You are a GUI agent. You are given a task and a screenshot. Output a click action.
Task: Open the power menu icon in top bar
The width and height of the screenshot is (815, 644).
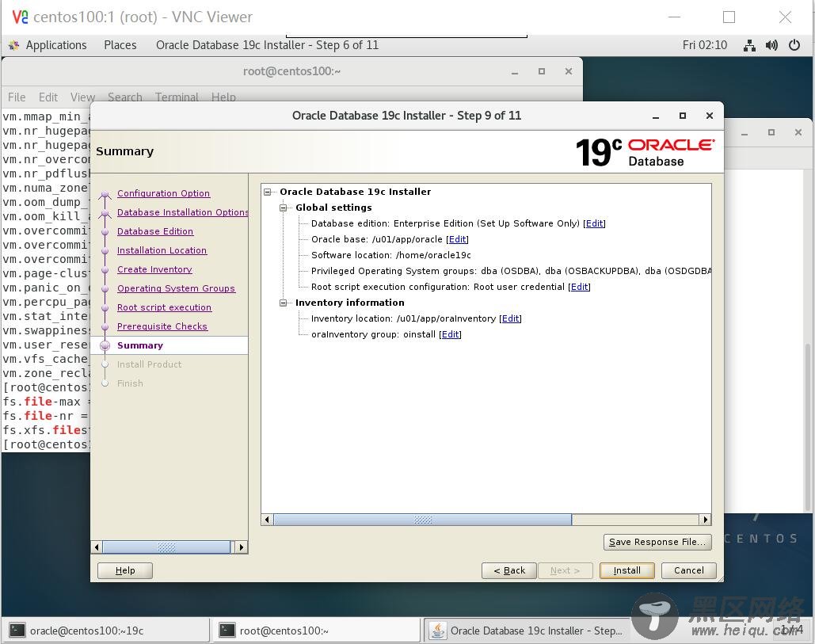coord(794,45)
